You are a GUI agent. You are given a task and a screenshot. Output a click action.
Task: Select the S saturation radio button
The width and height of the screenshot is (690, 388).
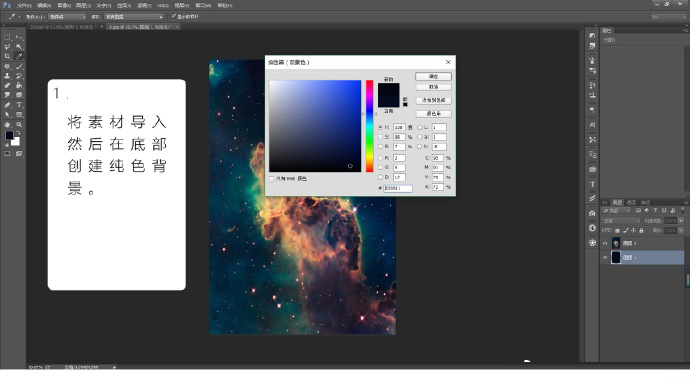point(381,137)
